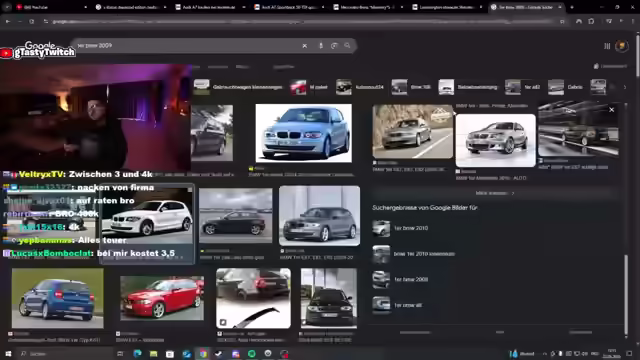Clear the search box with the X icon

click(x=304, y=46)
